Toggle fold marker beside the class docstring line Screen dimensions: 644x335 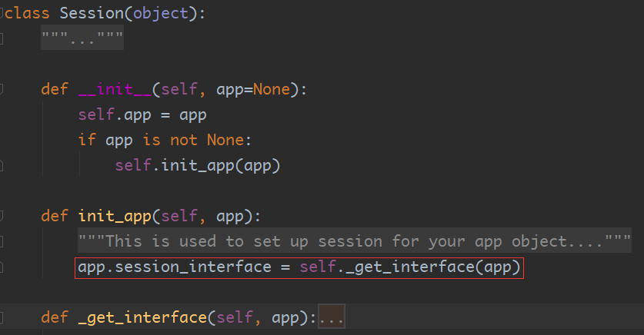(x=2, y=39)
